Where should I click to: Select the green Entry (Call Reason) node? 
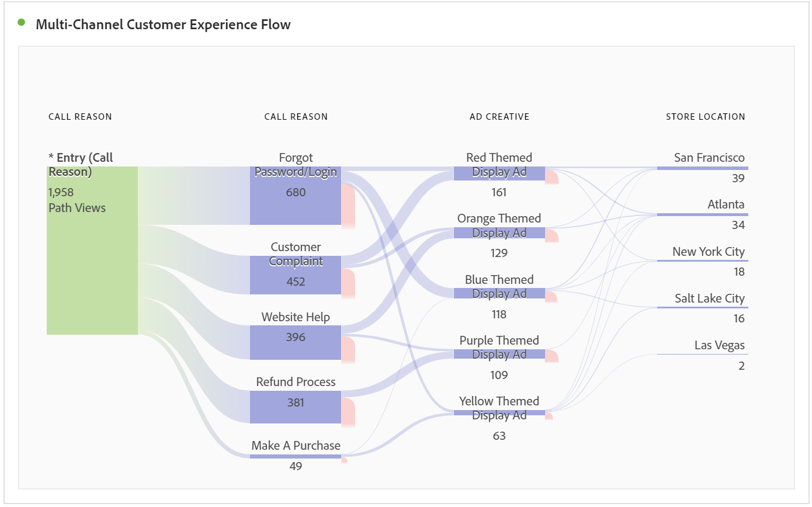(x=92, y=250)
